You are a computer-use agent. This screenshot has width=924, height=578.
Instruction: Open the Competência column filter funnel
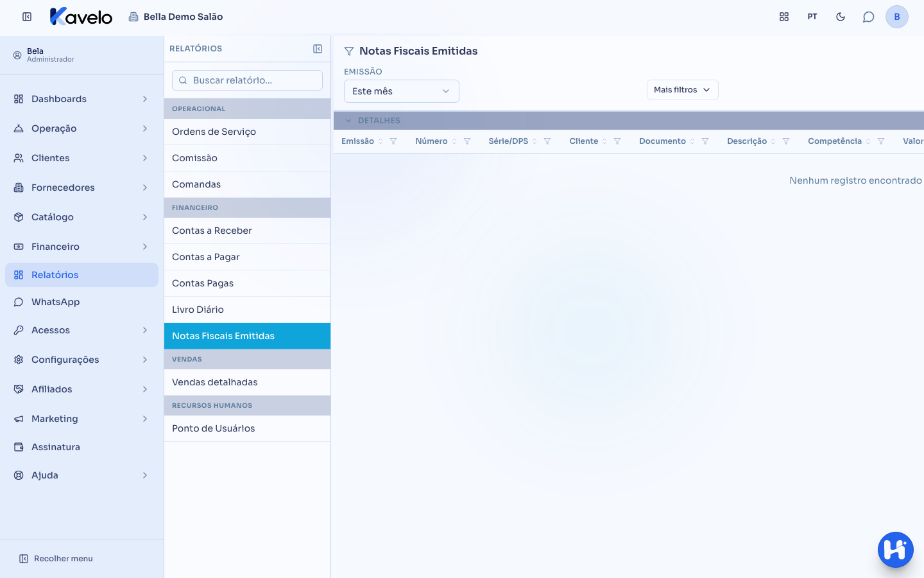[881, 141]
